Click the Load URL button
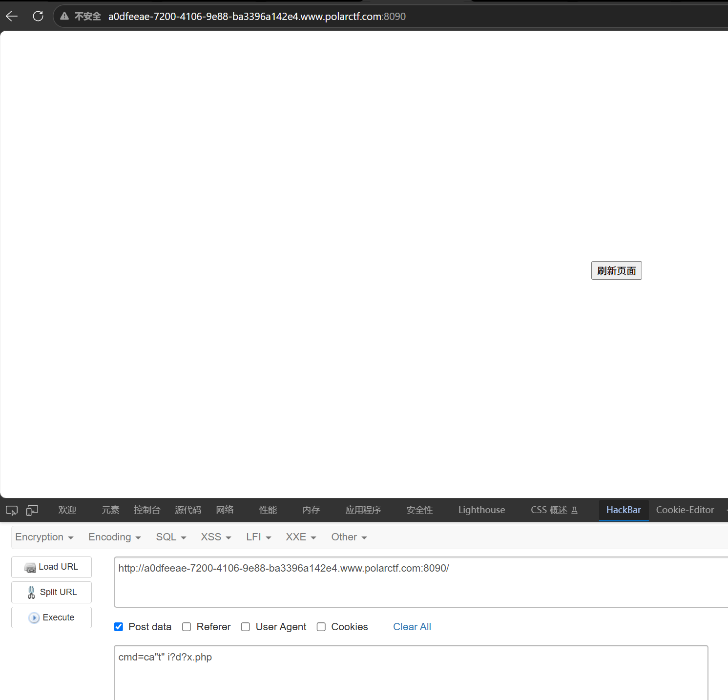Image resolution: width=728 pixels, height=700 pixels. coord(51,567)
